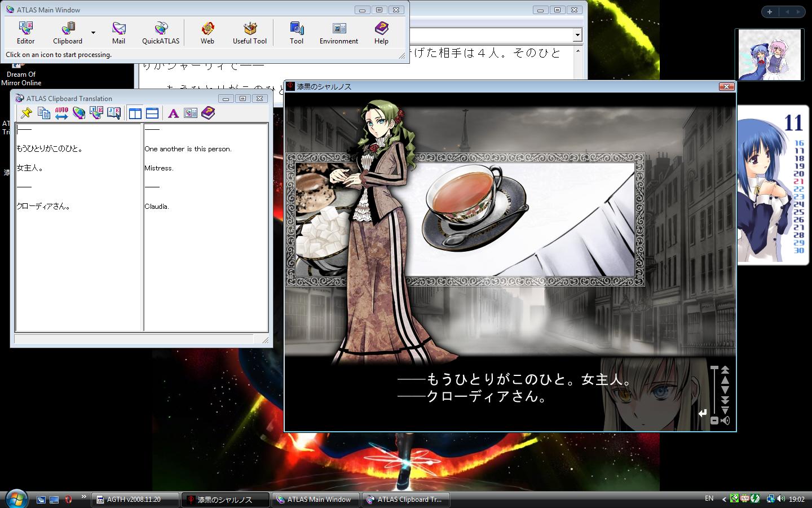Image resolution: width=812 pixels, height=508 pixels.
Task: Toggle the pushpin always-on-top icon
Action: 26,113
